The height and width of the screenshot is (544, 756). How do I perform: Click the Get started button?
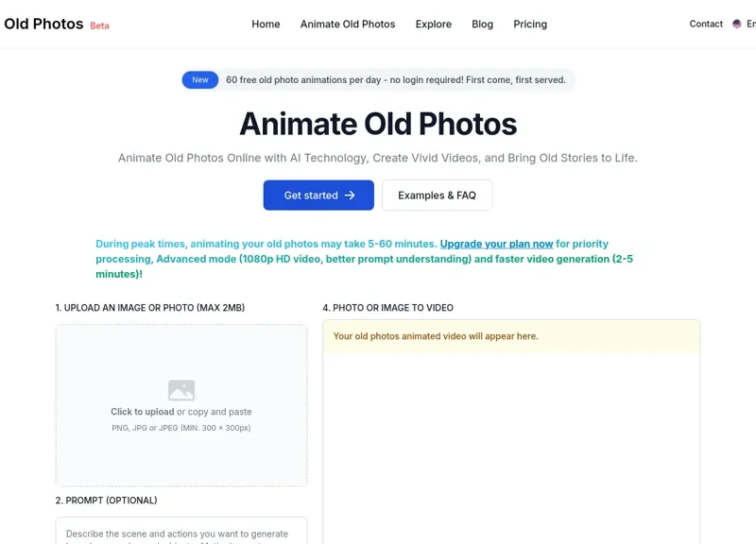318,195
